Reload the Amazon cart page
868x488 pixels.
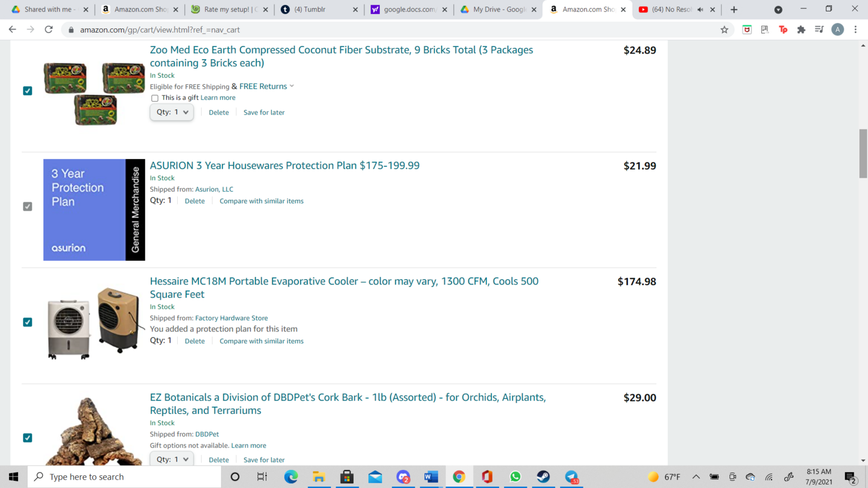[x=49, y=30]
